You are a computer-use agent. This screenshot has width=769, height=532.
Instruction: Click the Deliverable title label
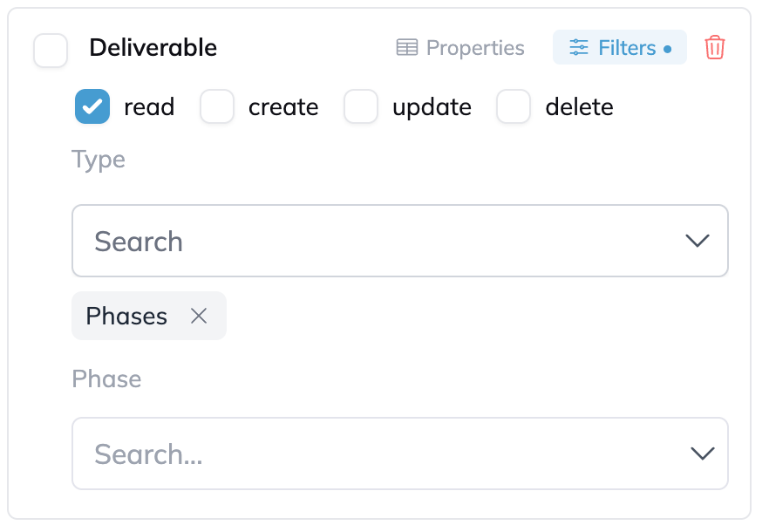coord(153,48)
